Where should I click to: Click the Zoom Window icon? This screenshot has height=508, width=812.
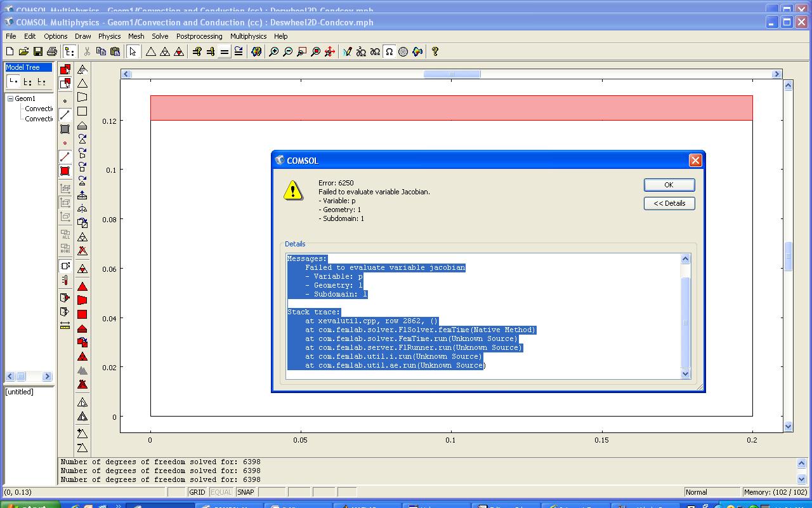[x=301, y=51]
